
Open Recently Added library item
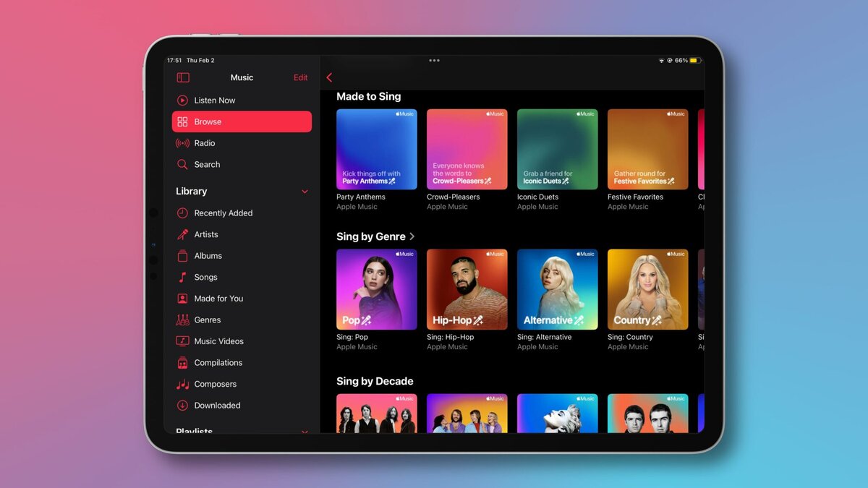[x=242, y=213]
